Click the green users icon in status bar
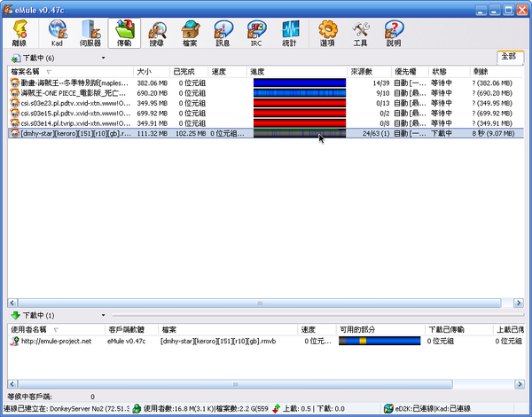 (137, 408)
